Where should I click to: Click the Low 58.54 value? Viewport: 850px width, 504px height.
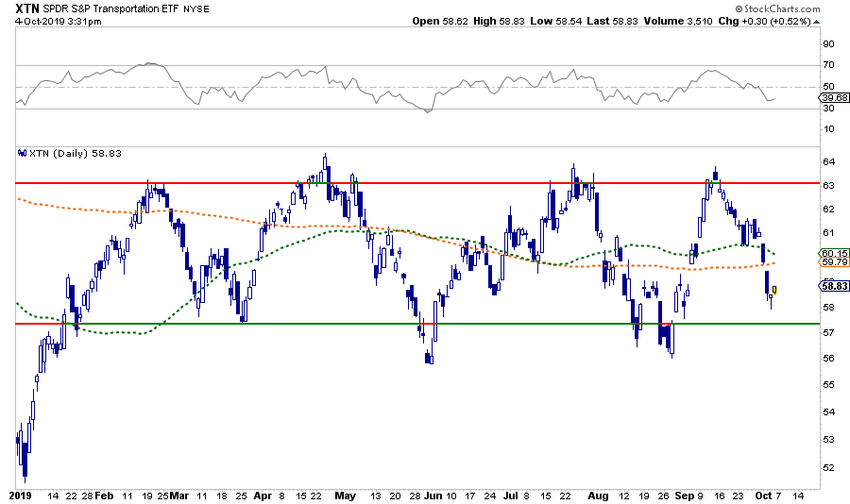pos(555,21)
